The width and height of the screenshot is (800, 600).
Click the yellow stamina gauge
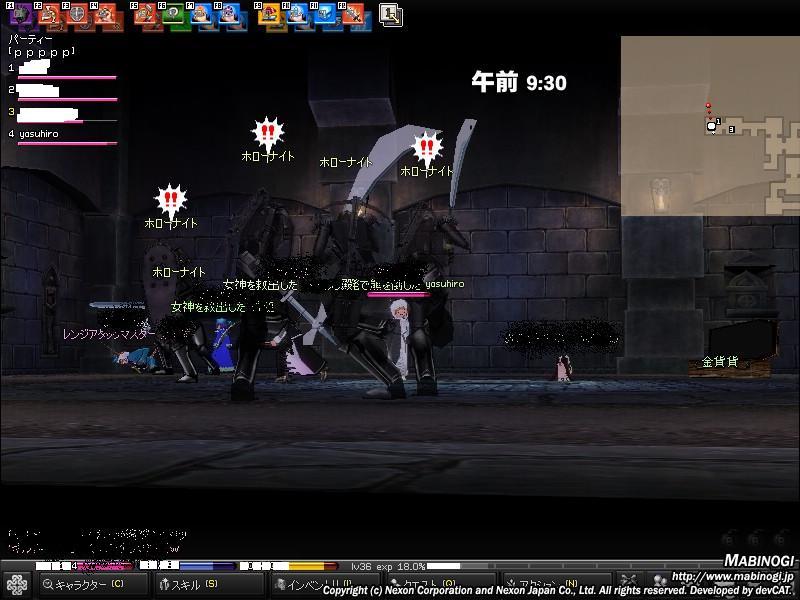pyautogui.click(x=289, y=566)
